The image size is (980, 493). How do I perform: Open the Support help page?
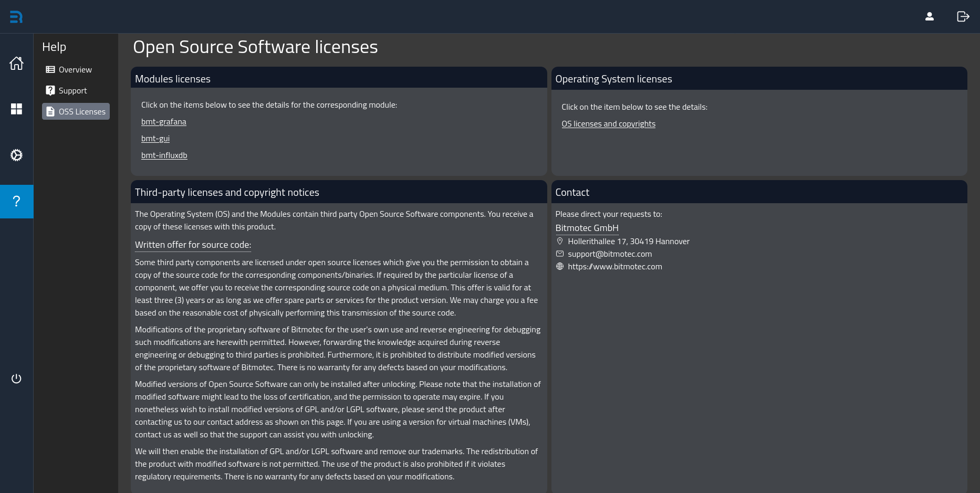76,90
